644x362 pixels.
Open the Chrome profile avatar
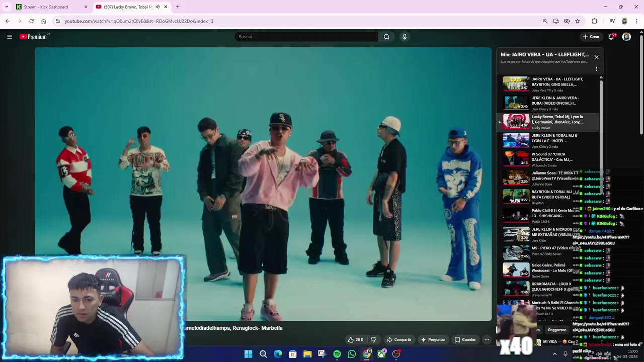pyautogui.click(x=624, y=21)
